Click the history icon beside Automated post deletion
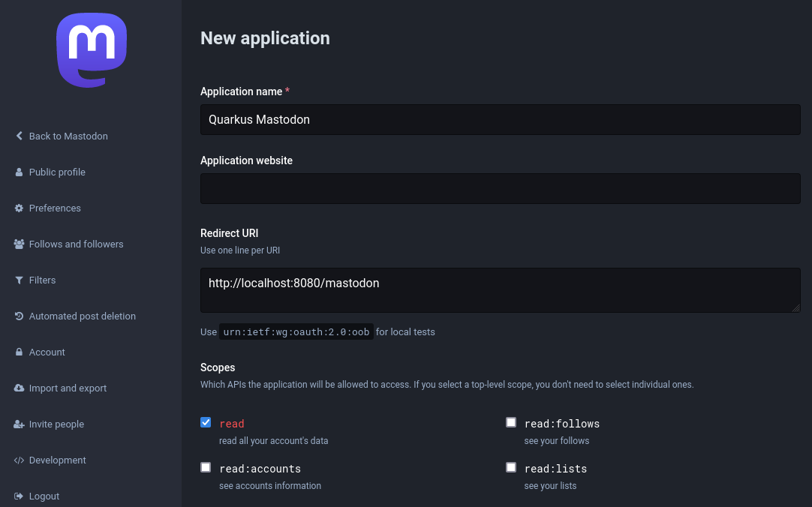Screen dimensions: 812x507 (x=20, y=316)
